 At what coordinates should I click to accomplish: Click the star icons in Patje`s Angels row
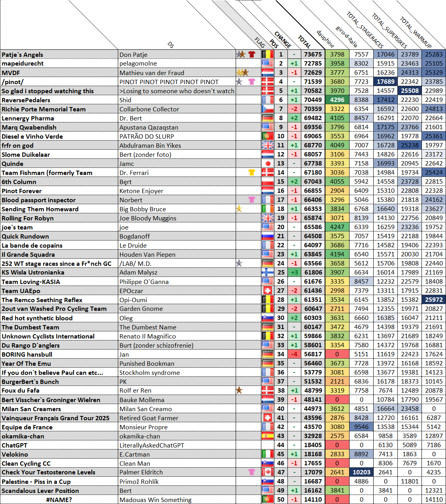tap(241, 54)
